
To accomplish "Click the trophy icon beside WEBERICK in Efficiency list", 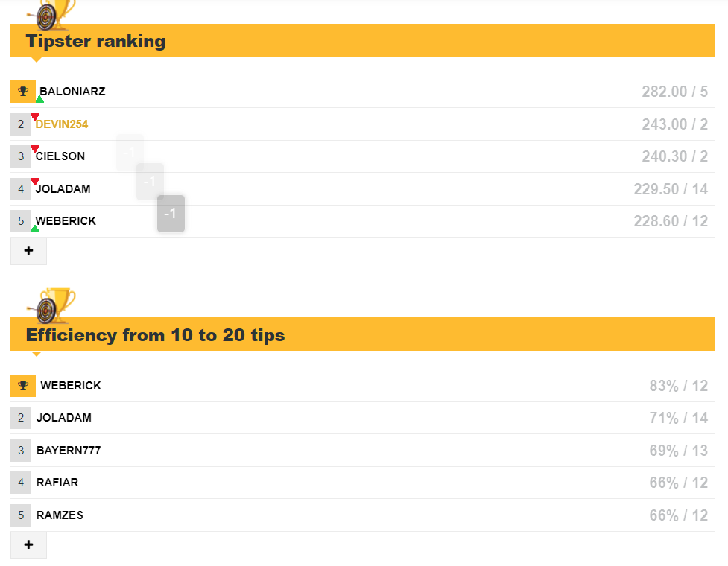I will (x=23, y=386).
